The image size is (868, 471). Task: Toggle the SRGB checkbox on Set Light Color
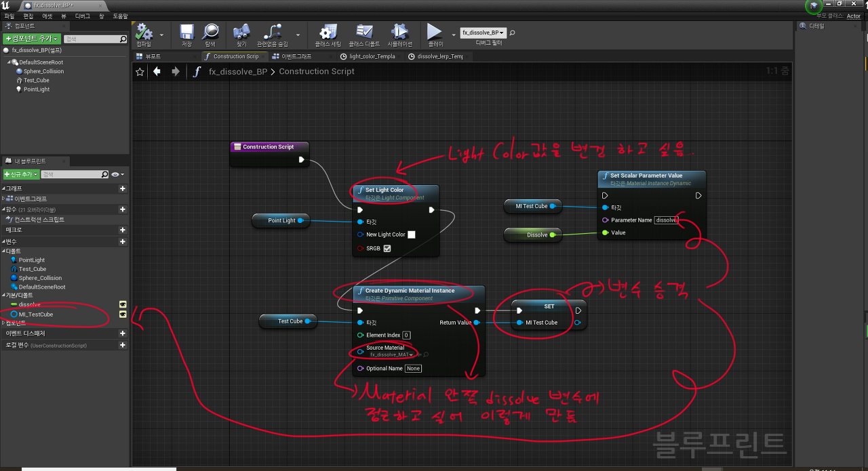(x=387, y=247)
